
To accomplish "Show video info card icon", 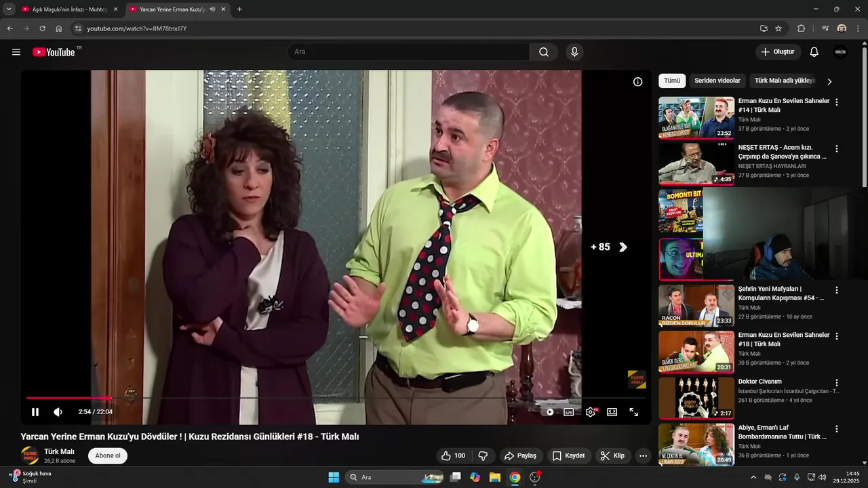I will (637, 82).
